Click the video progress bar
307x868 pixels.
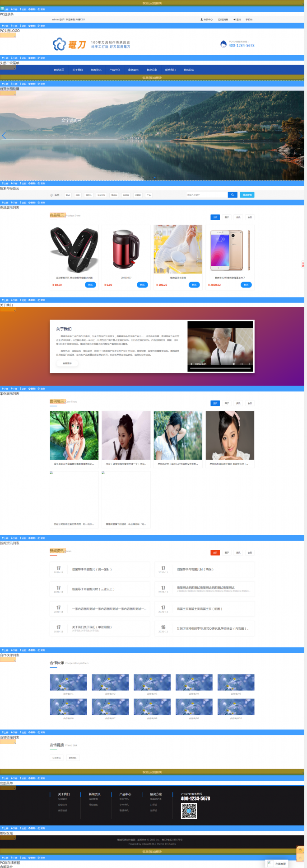220,368
